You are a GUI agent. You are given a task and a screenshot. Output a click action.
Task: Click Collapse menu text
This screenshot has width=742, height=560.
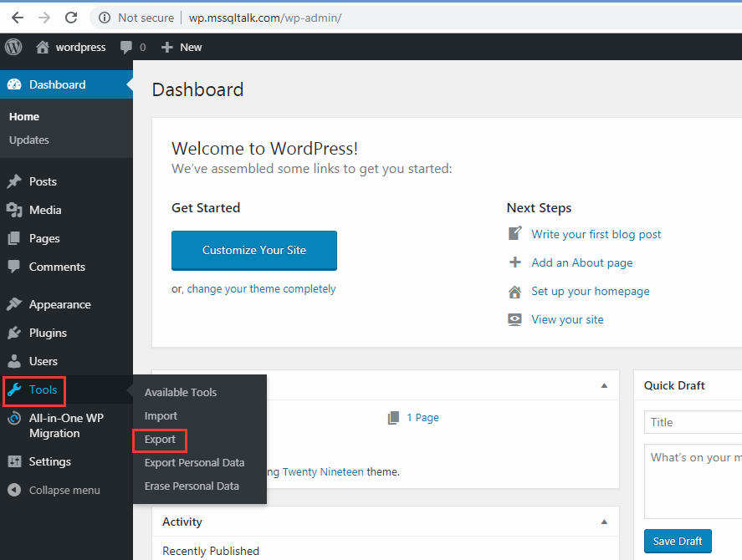pos(64,491)
